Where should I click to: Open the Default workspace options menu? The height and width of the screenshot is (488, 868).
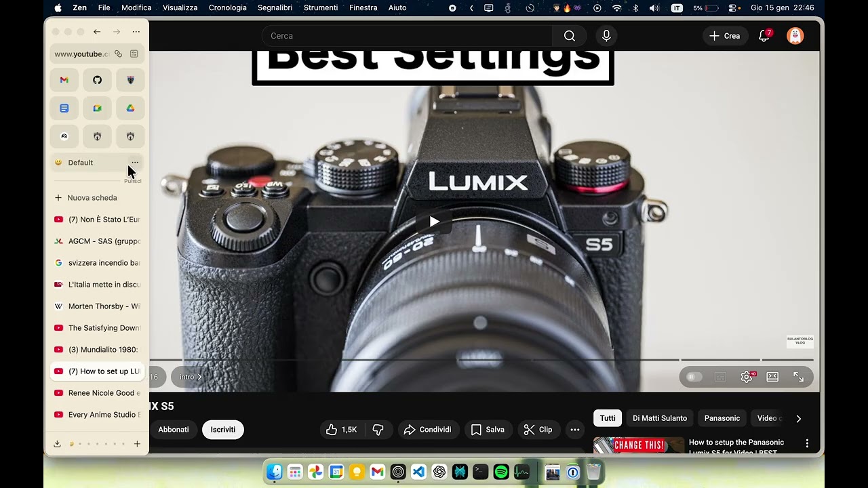click(135, 162)
